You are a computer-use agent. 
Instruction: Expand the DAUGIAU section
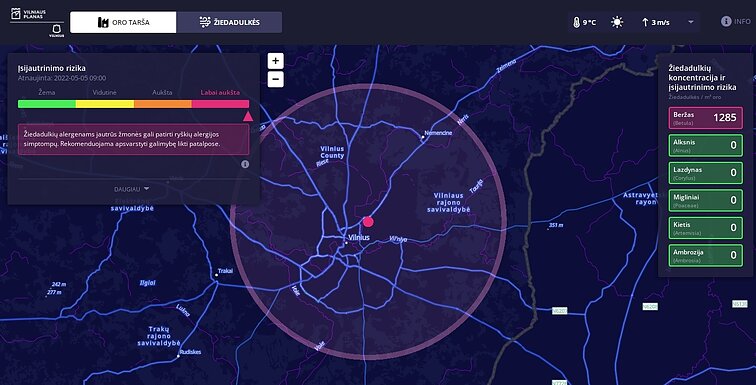pos(132,189)
